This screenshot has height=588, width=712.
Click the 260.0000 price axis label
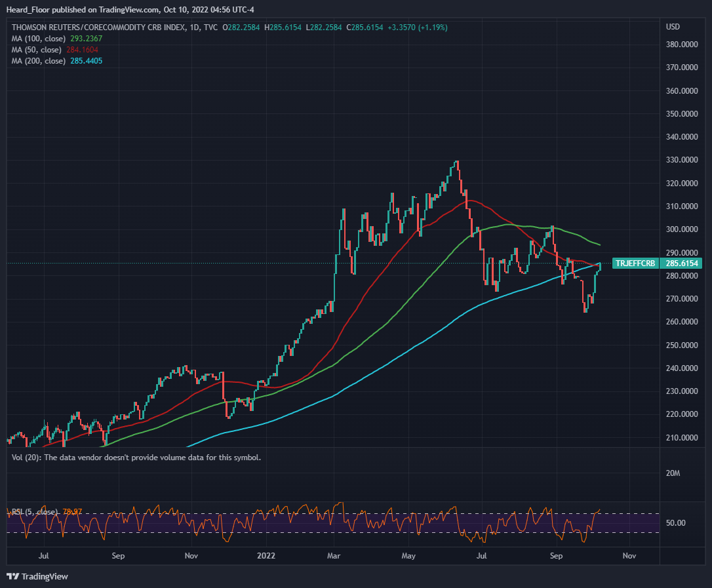point(682,321)
